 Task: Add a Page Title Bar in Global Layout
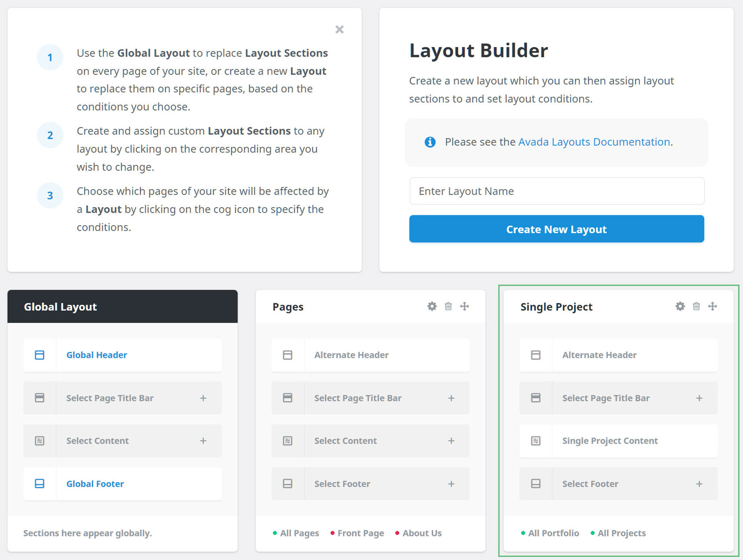[x=203, y=398]
